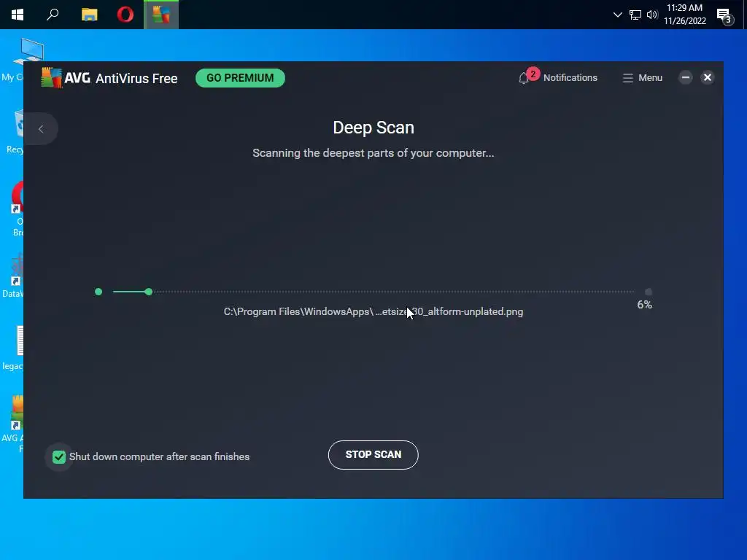Click the progress bar start dot

[x=98, y=292]
